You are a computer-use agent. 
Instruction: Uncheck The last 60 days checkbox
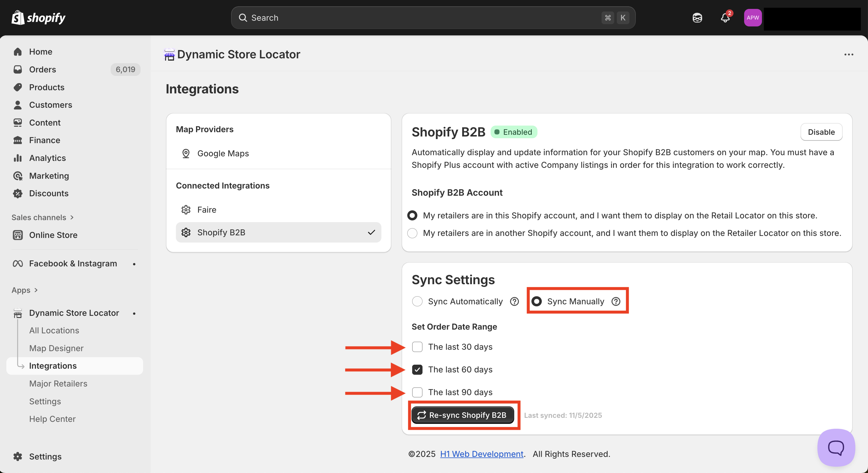[417, 370]
